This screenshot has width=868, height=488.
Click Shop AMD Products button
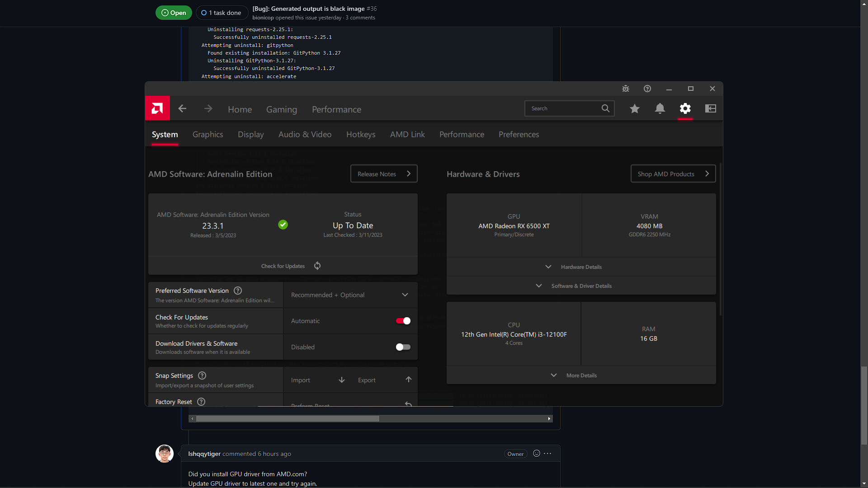pyautogui.click(x=673, y=174)
